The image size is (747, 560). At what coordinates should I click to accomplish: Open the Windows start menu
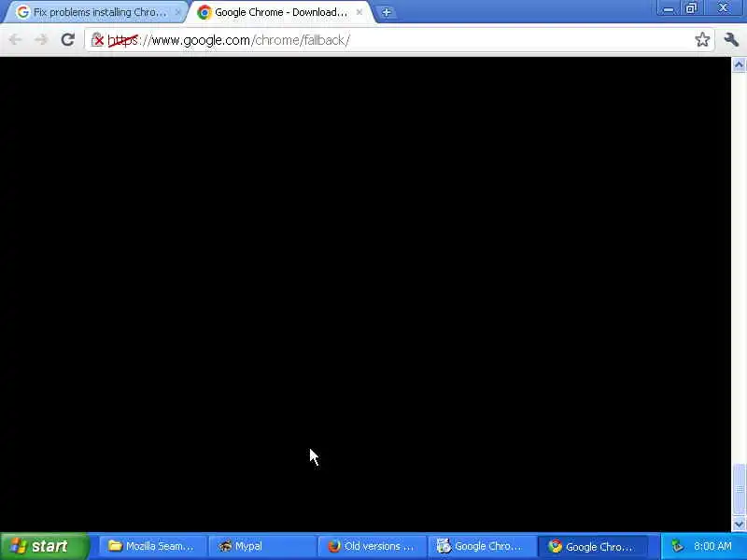(44, 546)
